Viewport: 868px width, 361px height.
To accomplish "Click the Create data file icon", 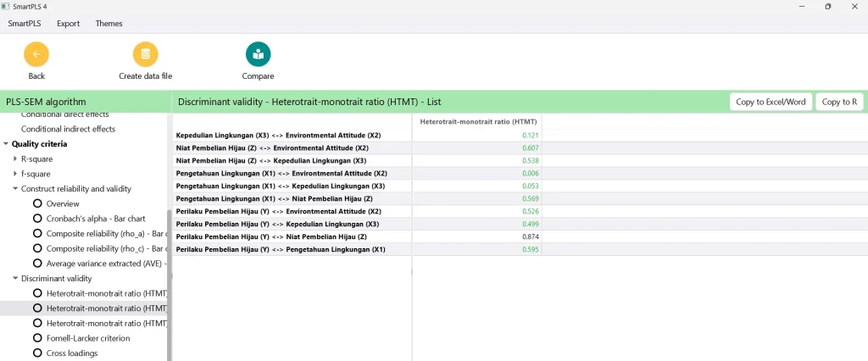I will (146, 54).
